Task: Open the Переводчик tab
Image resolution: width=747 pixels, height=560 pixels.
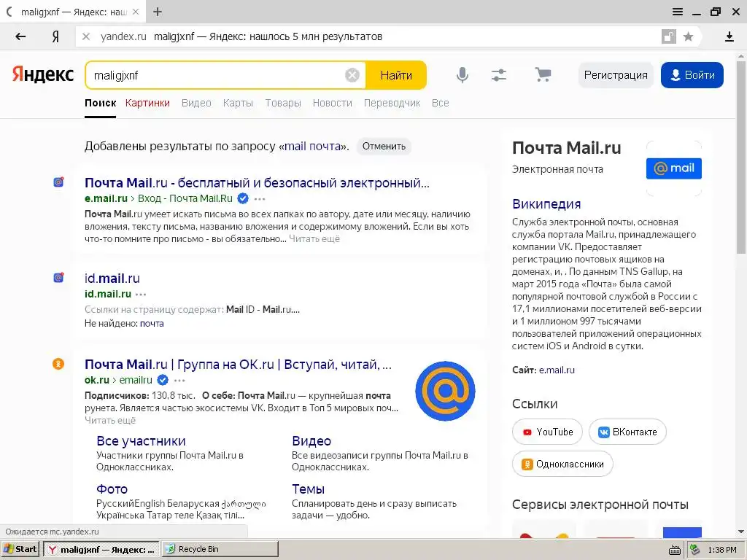Action: pos(392,103)
